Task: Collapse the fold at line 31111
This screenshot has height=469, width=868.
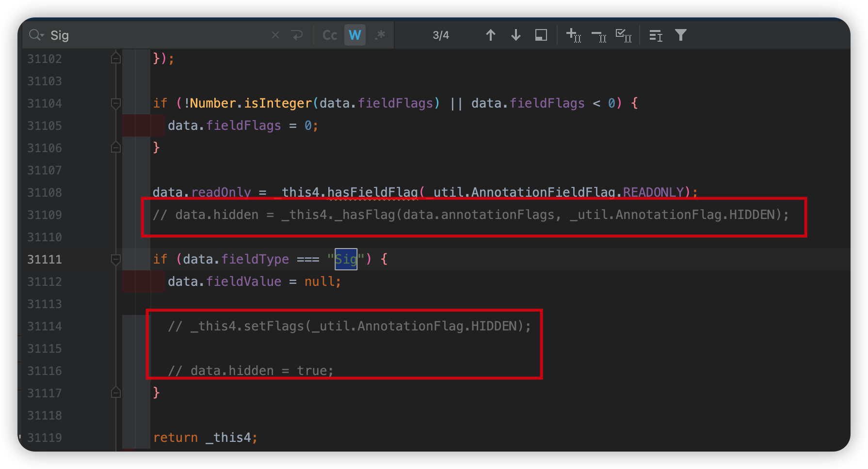Action: coord(115,259)
